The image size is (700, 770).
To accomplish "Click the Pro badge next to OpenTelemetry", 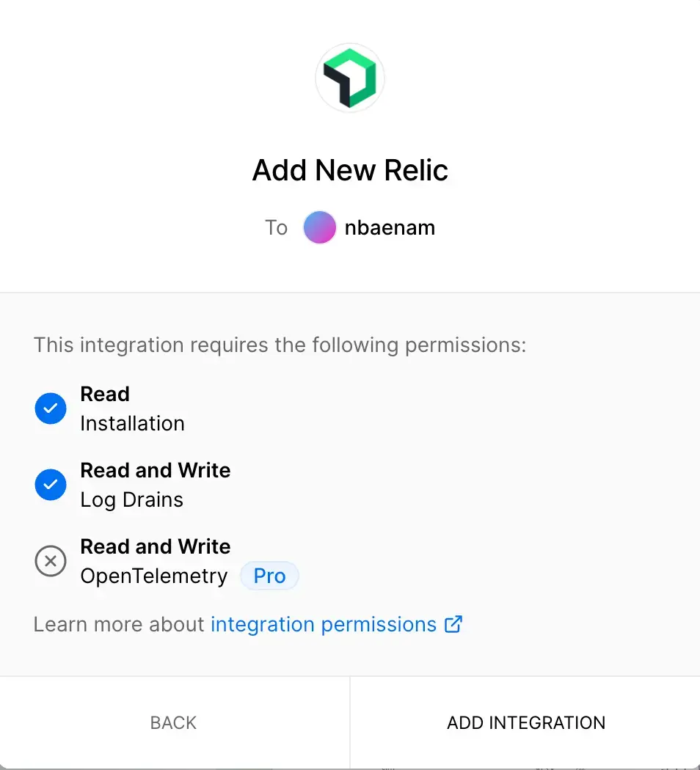I will click(269, 576).
